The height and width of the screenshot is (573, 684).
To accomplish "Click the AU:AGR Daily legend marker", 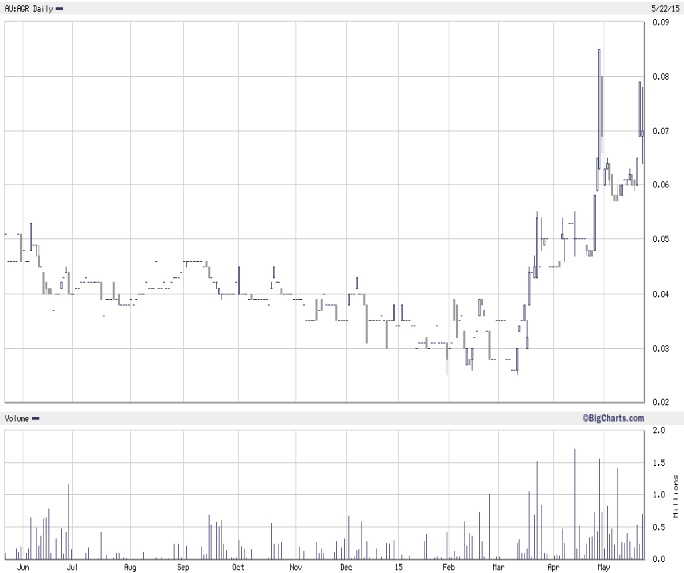I will [x=61, y=8].
